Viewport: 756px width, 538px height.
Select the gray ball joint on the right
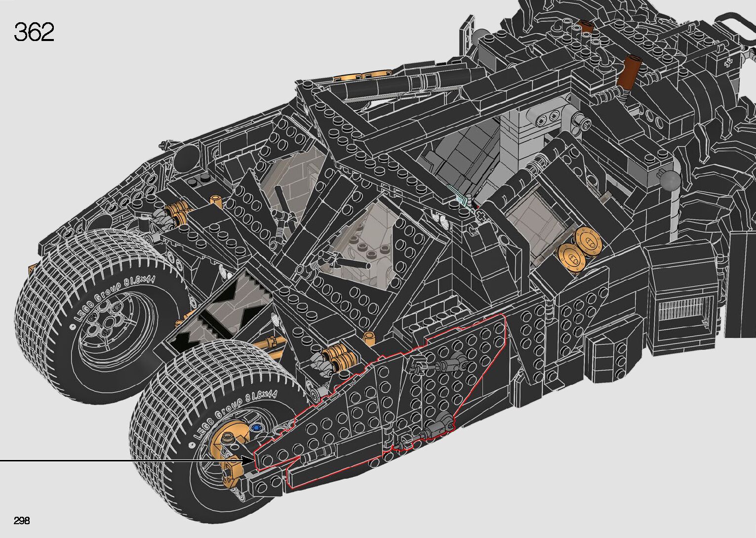coord(671,181)
